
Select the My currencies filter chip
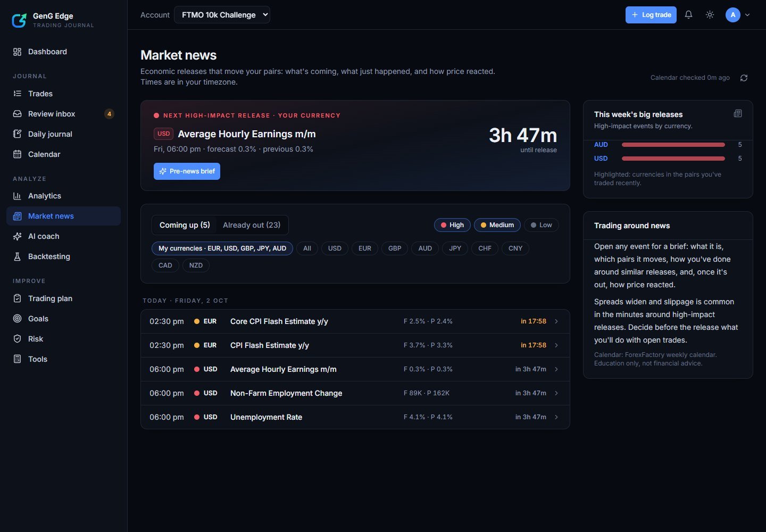(222, 248)
